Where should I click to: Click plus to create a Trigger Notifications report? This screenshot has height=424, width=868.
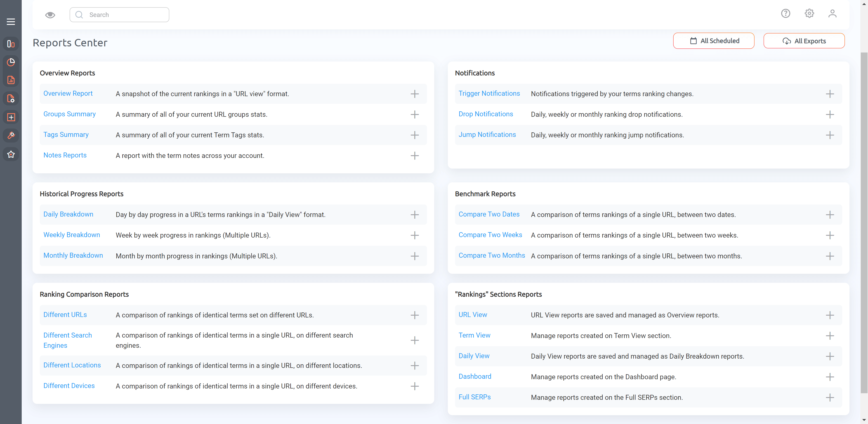[x=830, y=94]
